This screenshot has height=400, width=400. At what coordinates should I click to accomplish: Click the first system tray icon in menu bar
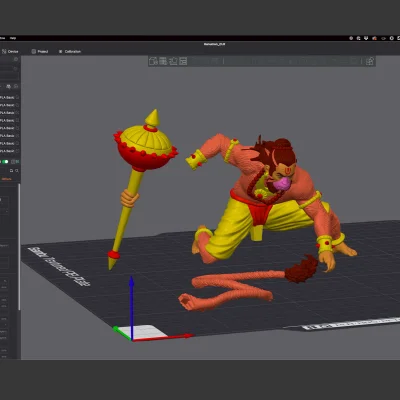pyautogui.click(x=351, y=38)
